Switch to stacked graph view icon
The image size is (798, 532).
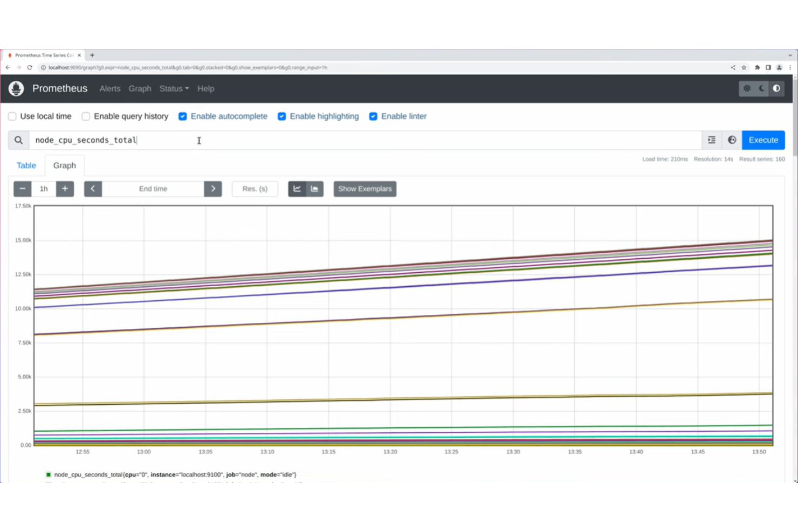pos(315,189)
